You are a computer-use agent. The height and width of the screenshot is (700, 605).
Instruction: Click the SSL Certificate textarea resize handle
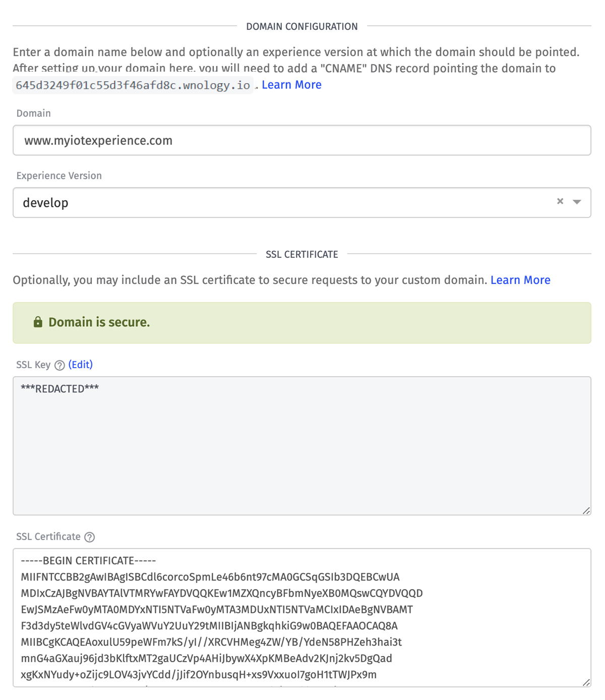coord(586,682)
